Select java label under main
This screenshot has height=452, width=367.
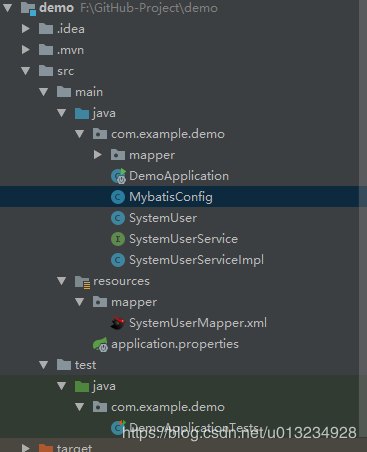pyautogui.click(x=104, y=113)
